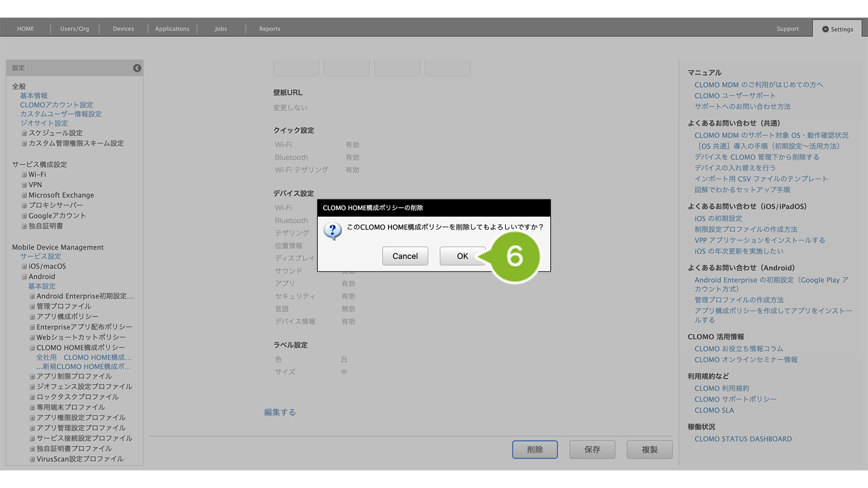Go to the Reports tab
Viewport: 868px width, 488px height.
269,29
